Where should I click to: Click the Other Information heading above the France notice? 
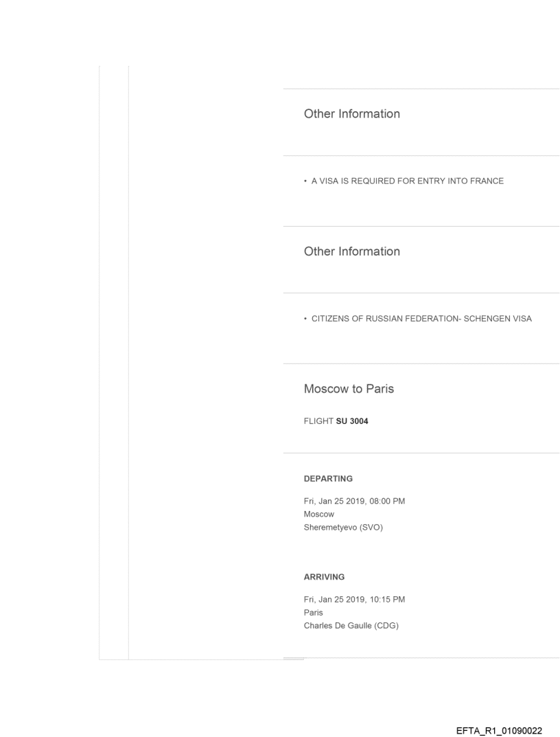(x=351, y=114)
